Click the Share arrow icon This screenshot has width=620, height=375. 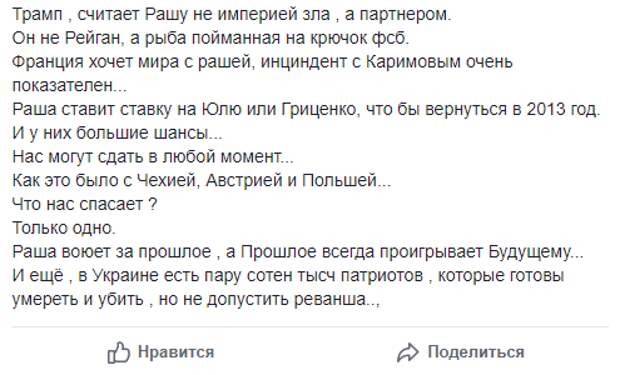(x=408, y=353)
